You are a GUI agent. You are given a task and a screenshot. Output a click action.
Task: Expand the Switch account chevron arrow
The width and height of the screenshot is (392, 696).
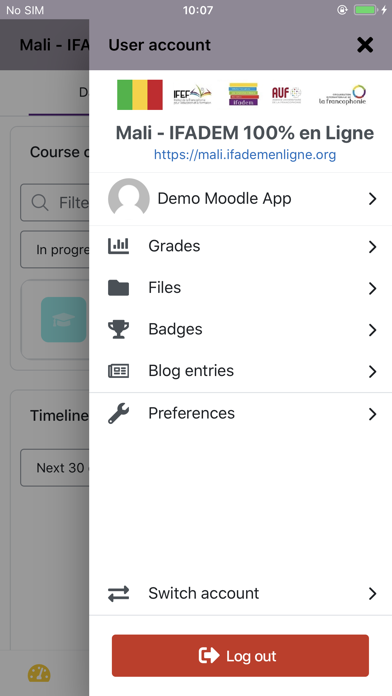[x=372, y=593]
